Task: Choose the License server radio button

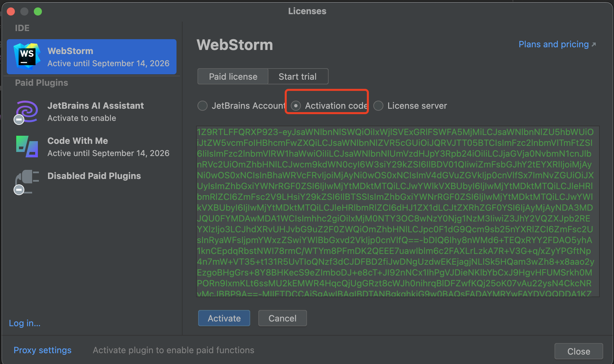Action: coord(378,106)
